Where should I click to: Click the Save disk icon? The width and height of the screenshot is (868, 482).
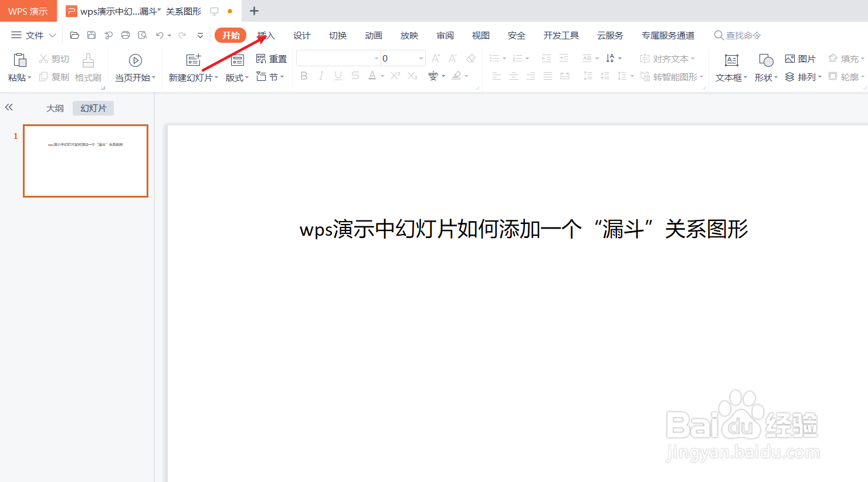(91, 35)
